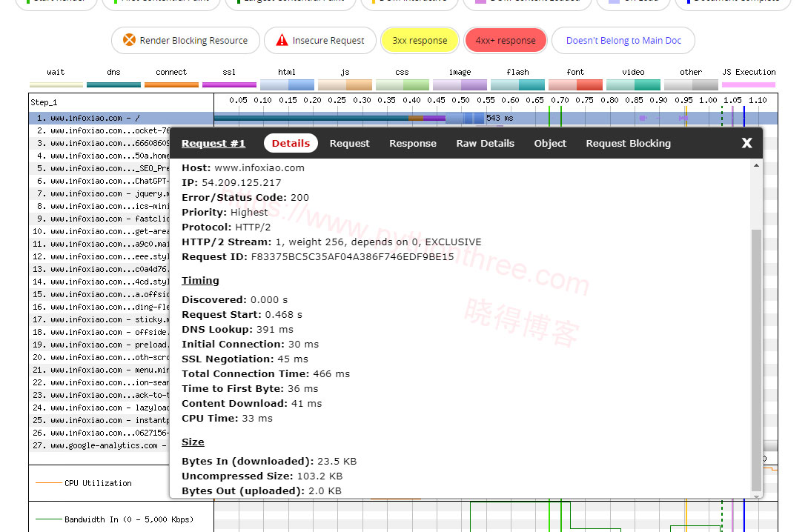The width and height of the screenshot is (808, 532).
Task: Click the font legend red bar
Action: pyautogui.click(x=575, y=84)
